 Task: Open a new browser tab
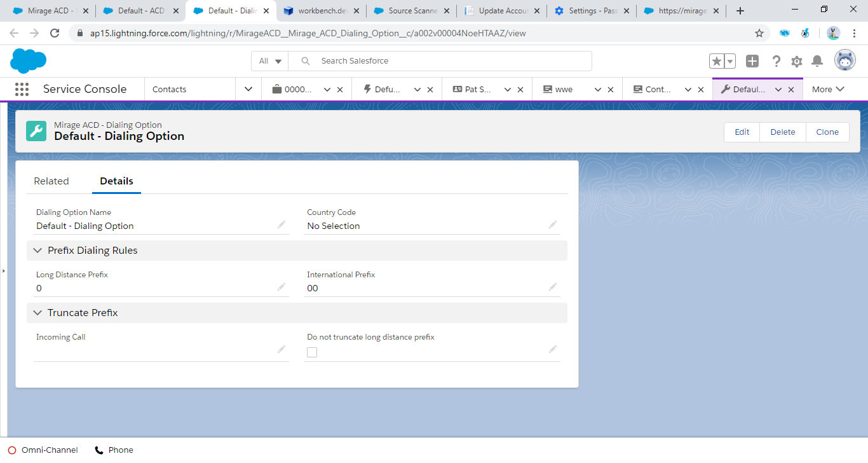740,11
